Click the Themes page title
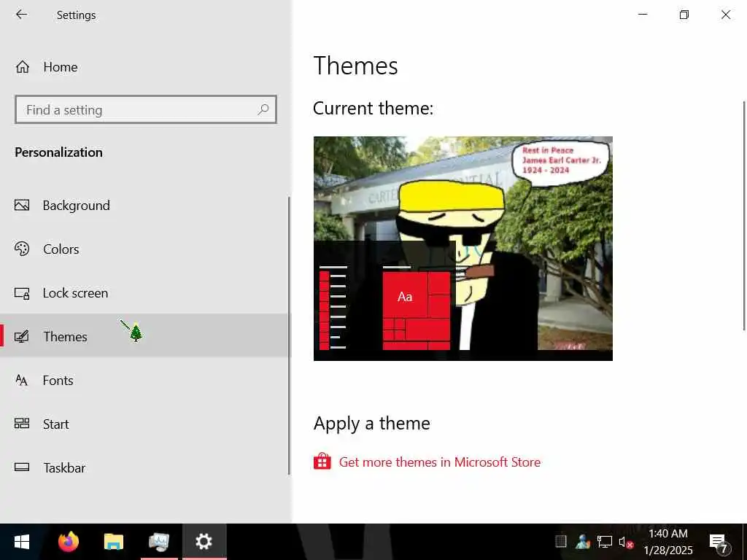The image size is (747, 560). 355,66
